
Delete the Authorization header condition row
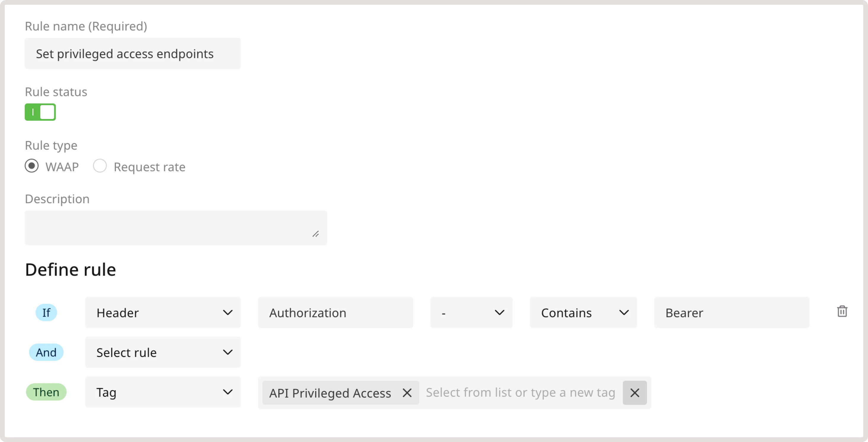pyautogui.click(x=843, y=312)
